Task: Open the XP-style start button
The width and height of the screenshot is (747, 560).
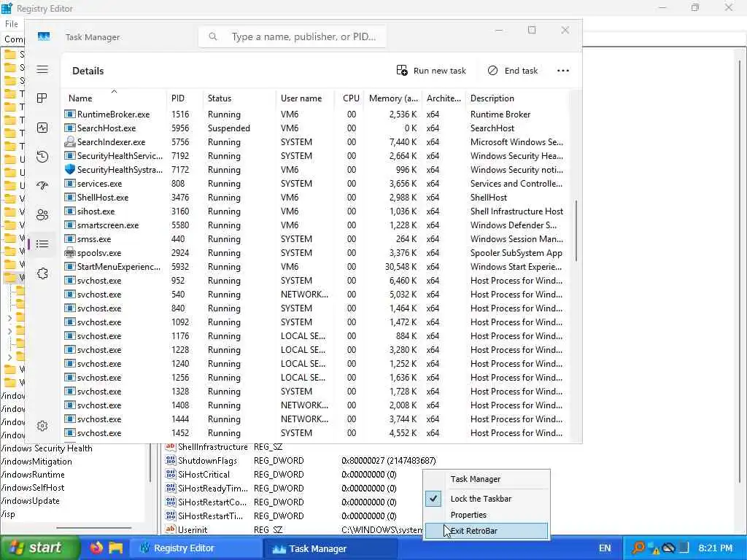Action: pos(40,548)
